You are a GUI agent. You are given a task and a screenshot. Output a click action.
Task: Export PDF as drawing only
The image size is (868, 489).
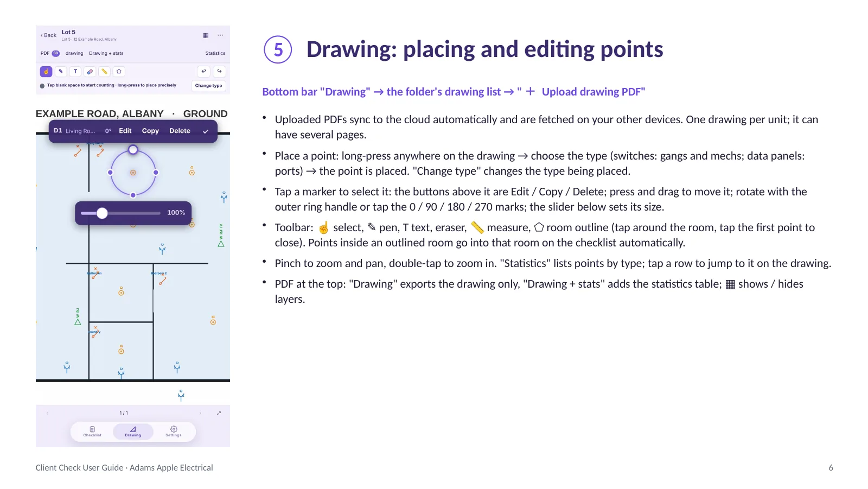click(74, 54)
